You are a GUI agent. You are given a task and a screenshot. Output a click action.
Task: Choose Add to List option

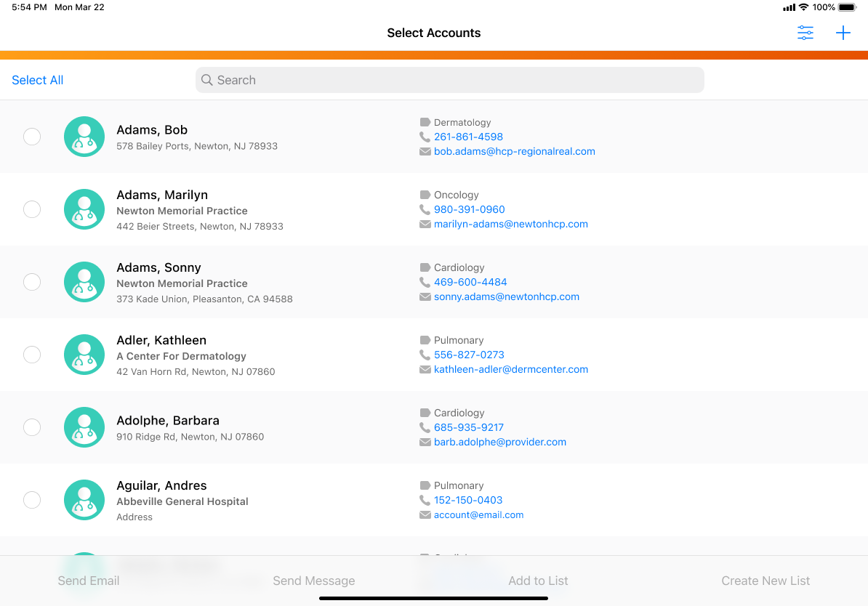coord(538,581)
